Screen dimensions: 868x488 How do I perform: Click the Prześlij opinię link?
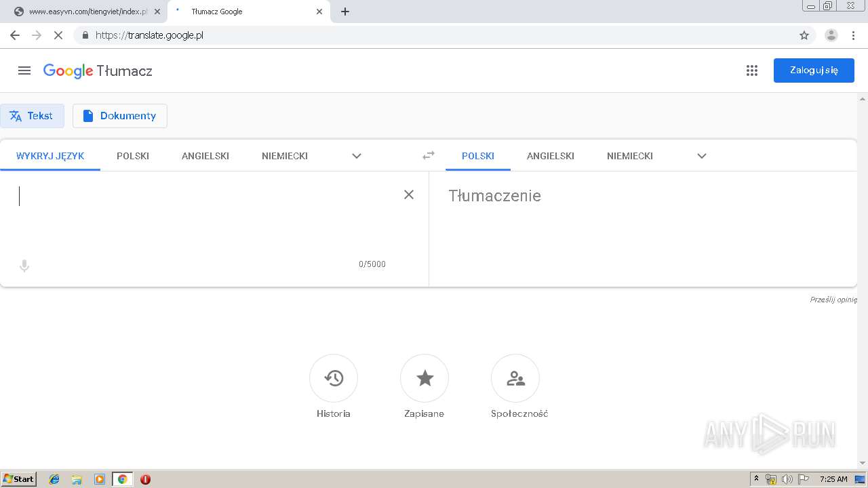(x=833, y=300)
